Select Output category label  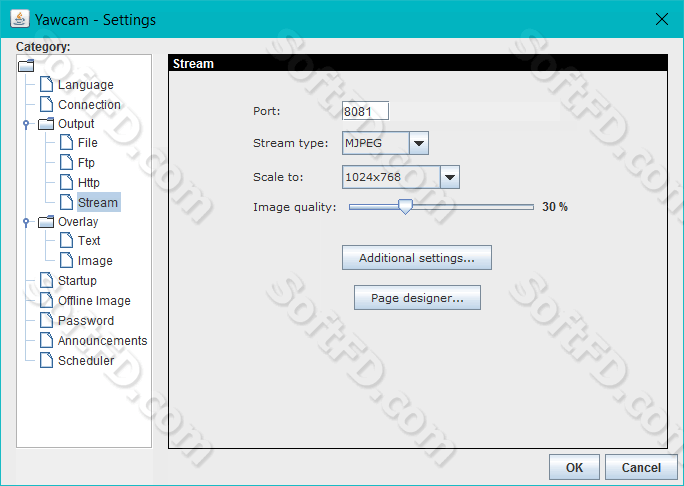coord(76,124)
